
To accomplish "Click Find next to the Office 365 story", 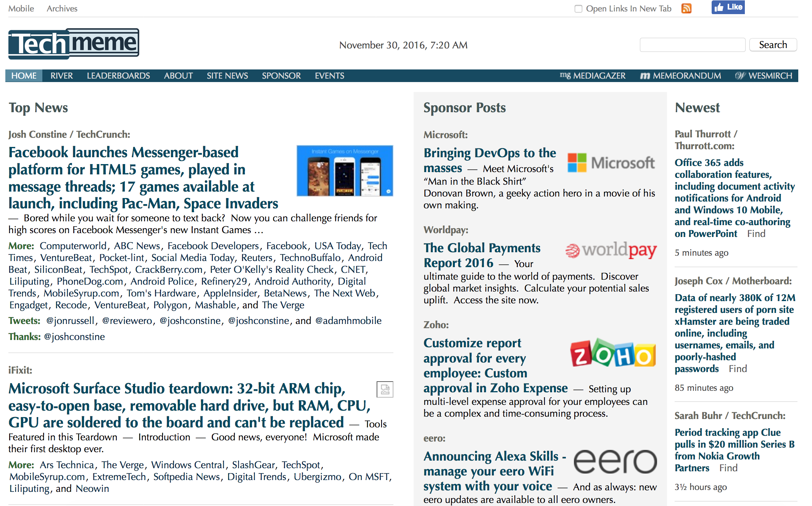I will point(756,234).
